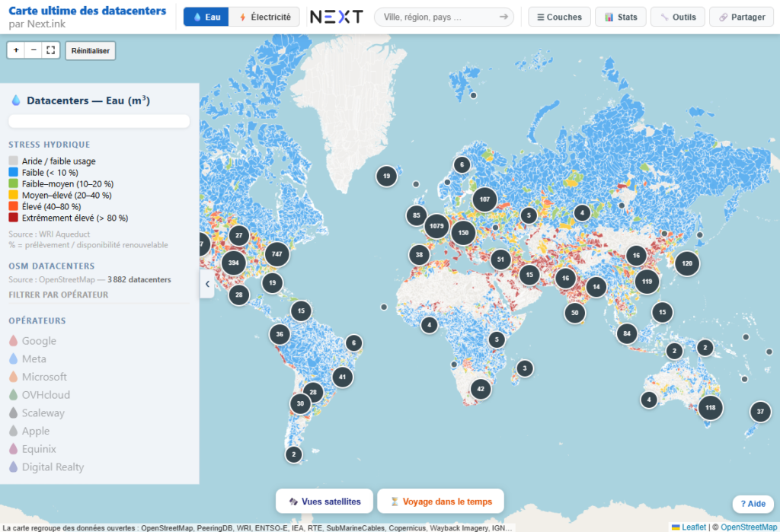
Task: Zoom out with the minus map button
Action: point(34,50)
